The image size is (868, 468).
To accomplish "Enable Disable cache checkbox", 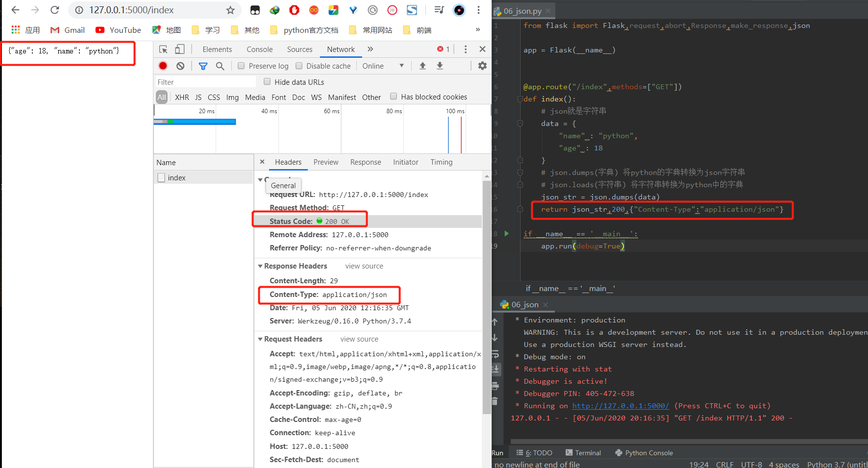I will point(299,66).
